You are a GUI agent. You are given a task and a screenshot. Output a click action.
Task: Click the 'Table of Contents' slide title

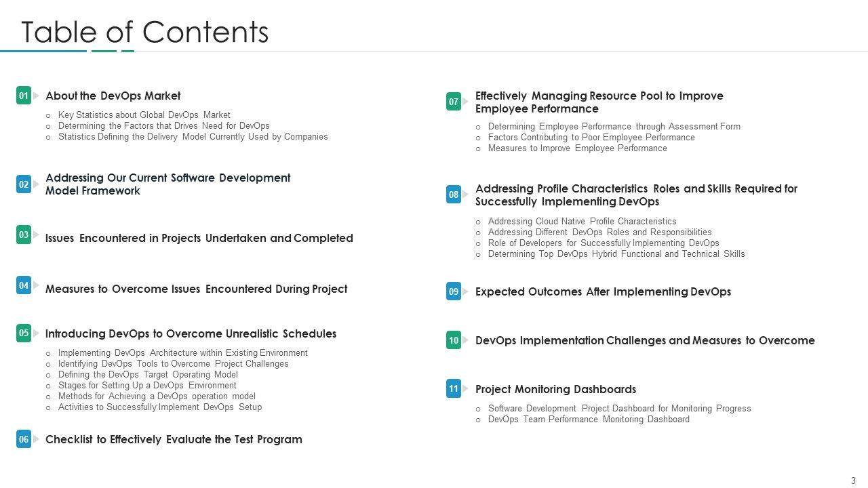point(145,32)
